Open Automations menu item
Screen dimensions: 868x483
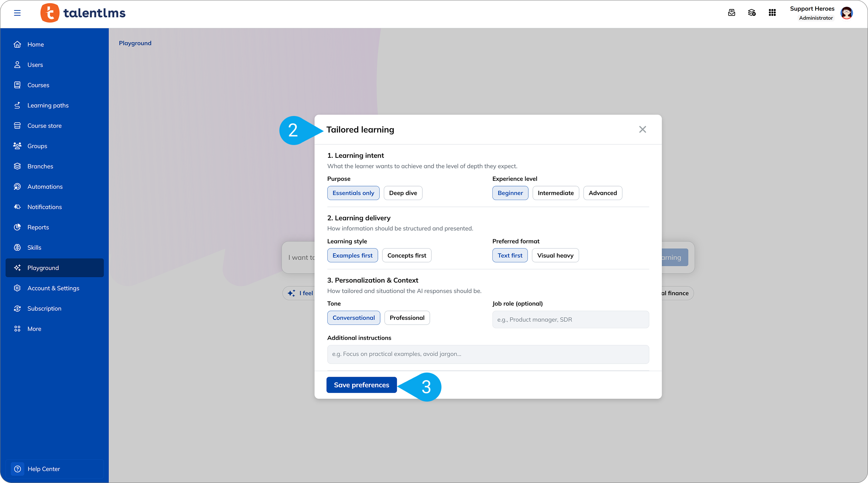55,187
